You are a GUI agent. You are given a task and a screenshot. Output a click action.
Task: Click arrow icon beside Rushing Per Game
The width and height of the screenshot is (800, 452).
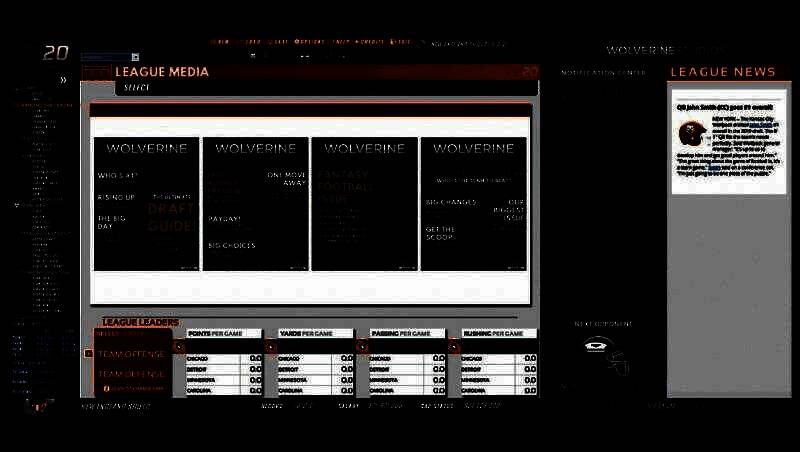454,347
